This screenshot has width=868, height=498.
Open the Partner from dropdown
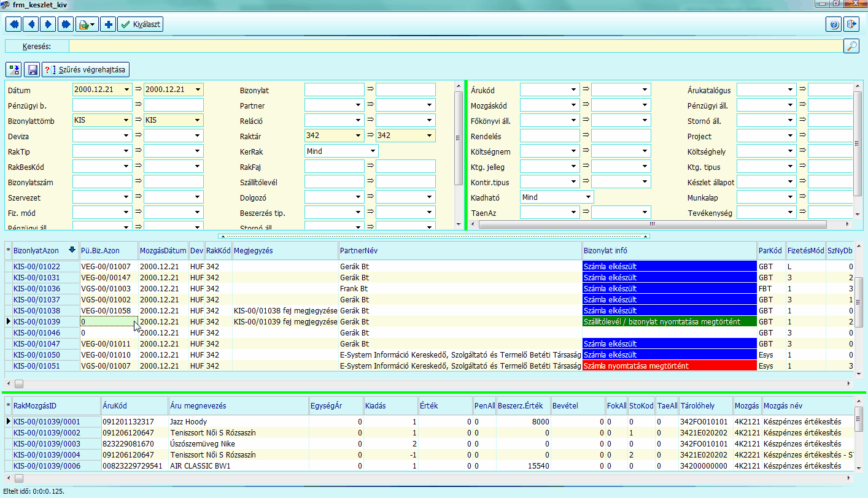(x=358, y=105)
